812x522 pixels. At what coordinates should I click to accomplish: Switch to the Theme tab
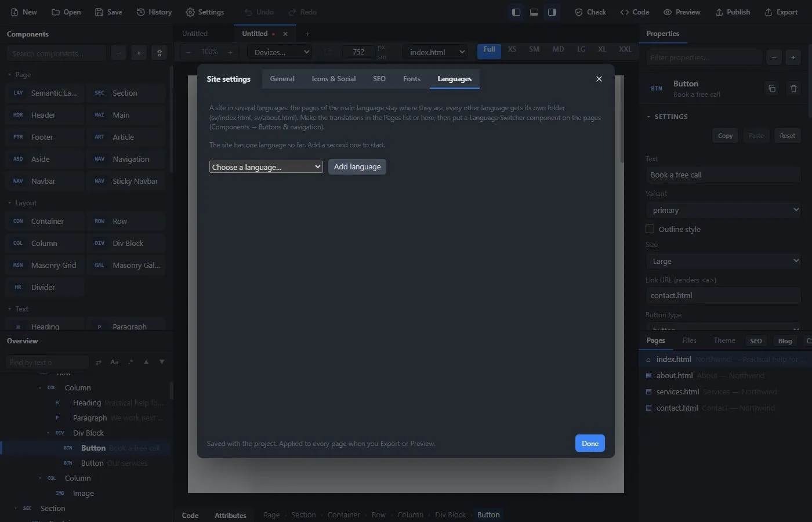tap(724, 340)
